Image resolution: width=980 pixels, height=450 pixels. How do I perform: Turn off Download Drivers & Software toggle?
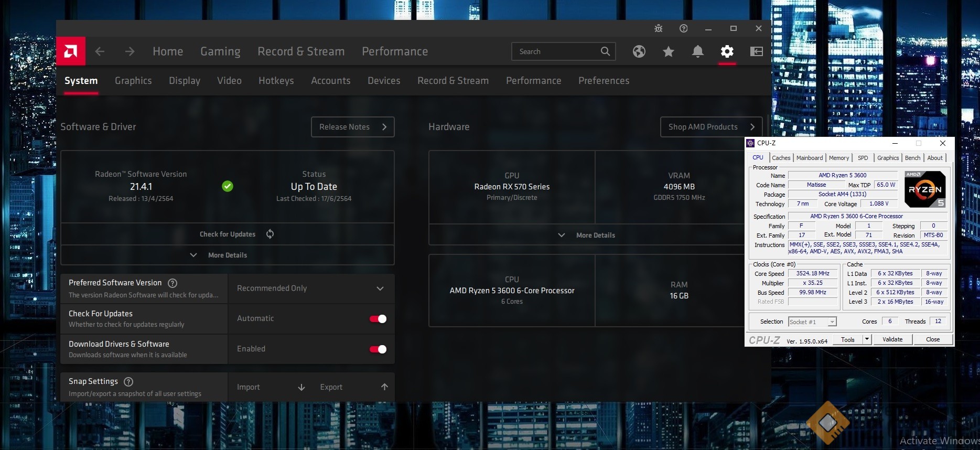pyautogui.click(x=378, y=349)
